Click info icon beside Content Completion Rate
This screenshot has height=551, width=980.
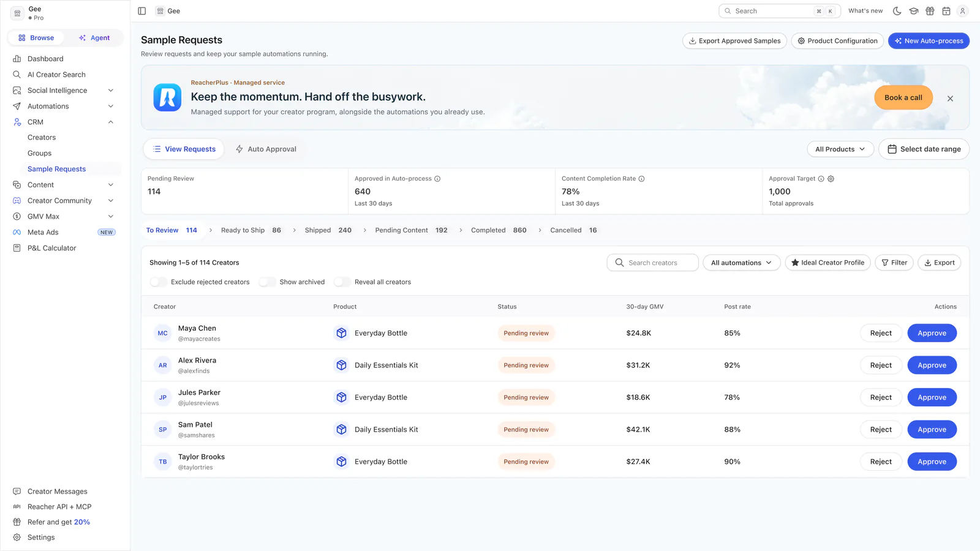pyautogui.click(x=642, y=179)
